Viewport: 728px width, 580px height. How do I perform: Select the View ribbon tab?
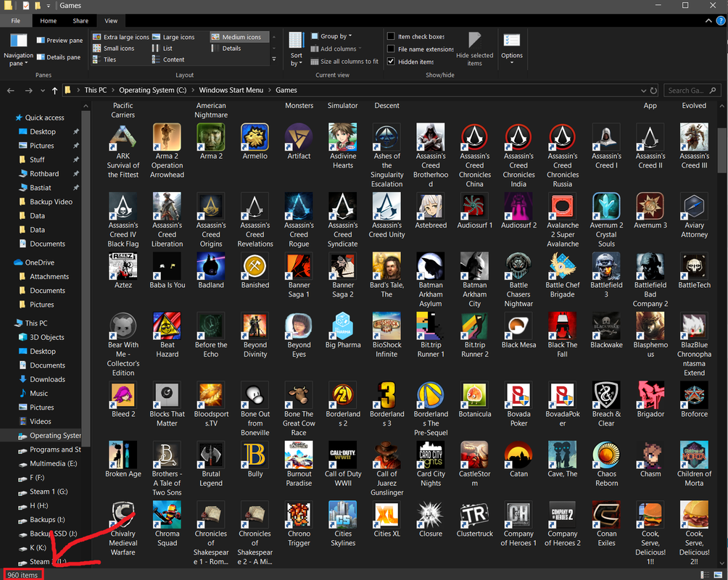[111, 21]
